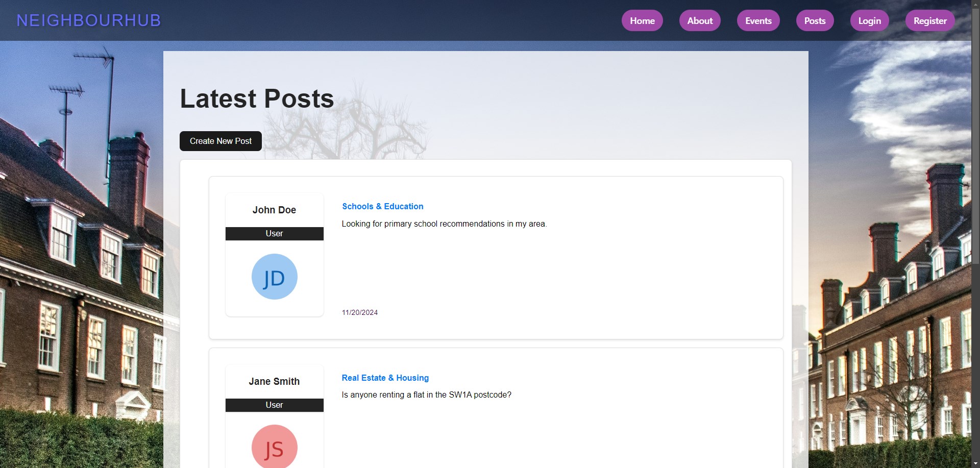Image resolution: width=980 pixels, height=468 pixels.
Task: Click the 11/20/2024 post date
Action: click(x=359, y=312)
